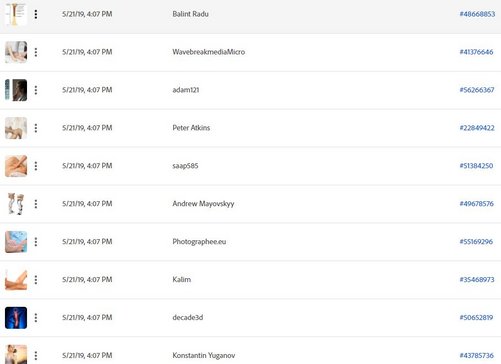Screen dimensions: 501x364
Task: Click the Photographee.eu author name
Action: (199, 242)
